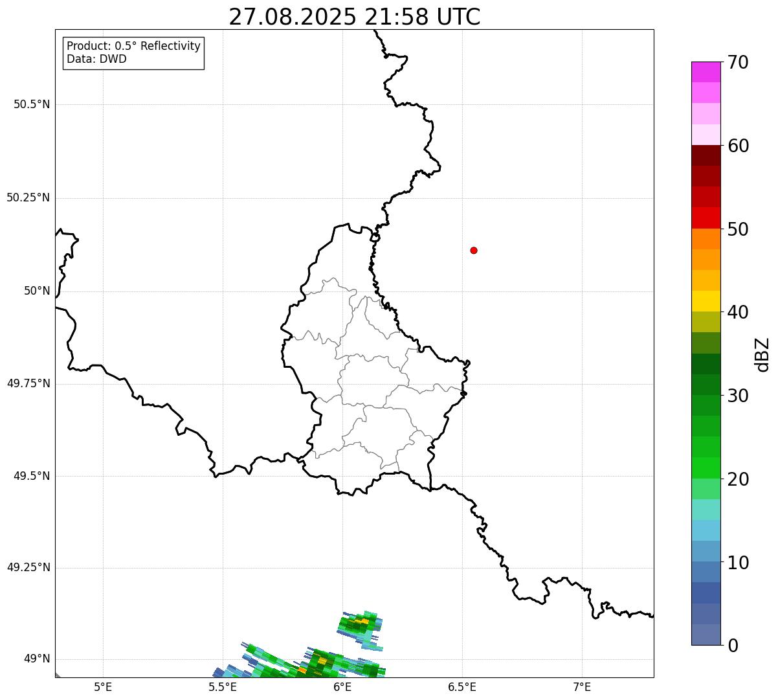Screen dimensions: 778x700
Task: Click the yellow colorbar segment above 40
Action: click(x=706, y=301)
